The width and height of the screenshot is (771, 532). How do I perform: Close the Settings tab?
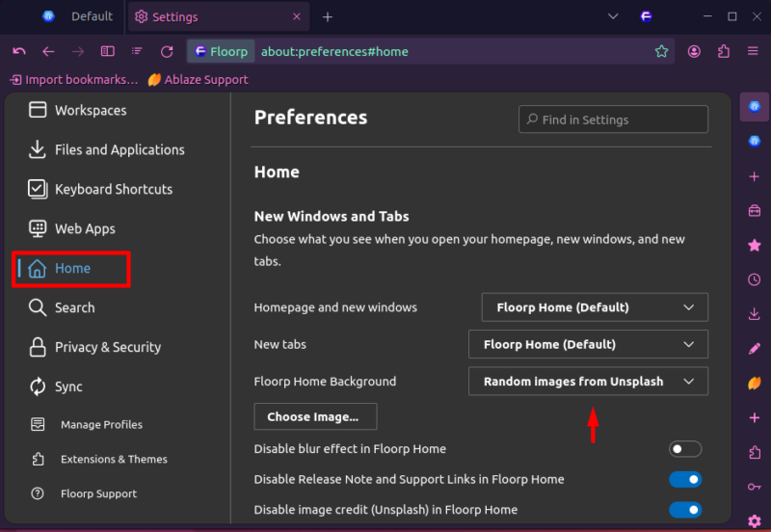pos(297,16)
